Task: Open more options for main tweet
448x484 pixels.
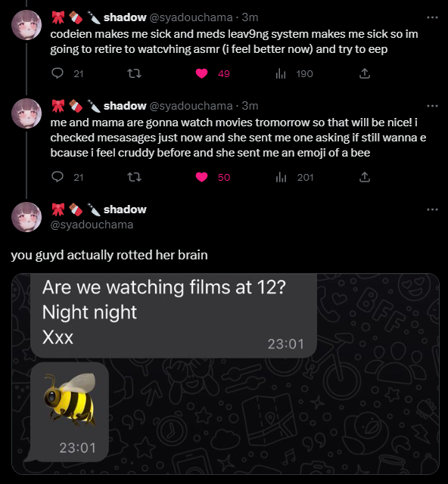Action: (432, 209)
